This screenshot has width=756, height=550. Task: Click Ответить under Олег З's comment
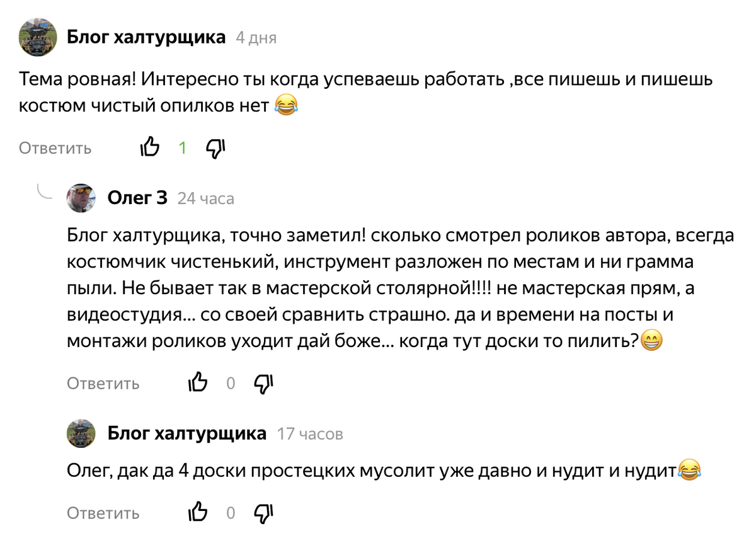(x=103, y=382)
